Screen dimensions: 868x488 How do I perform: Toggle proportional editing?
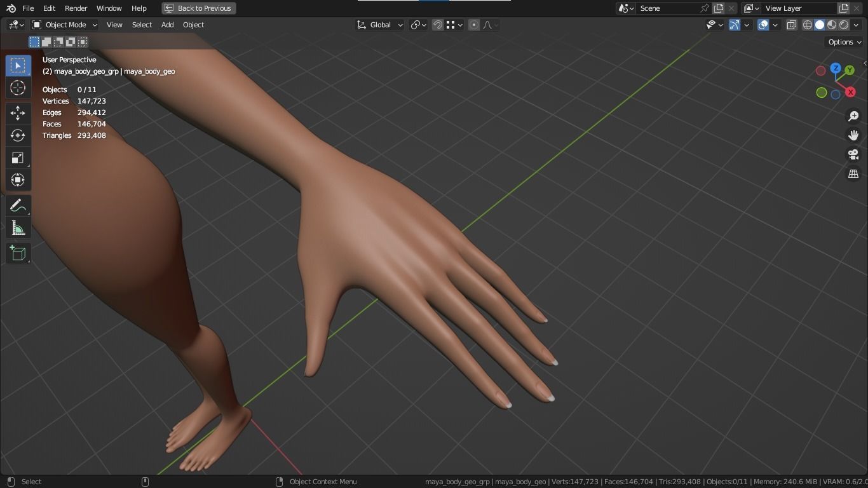click(474, 25)
